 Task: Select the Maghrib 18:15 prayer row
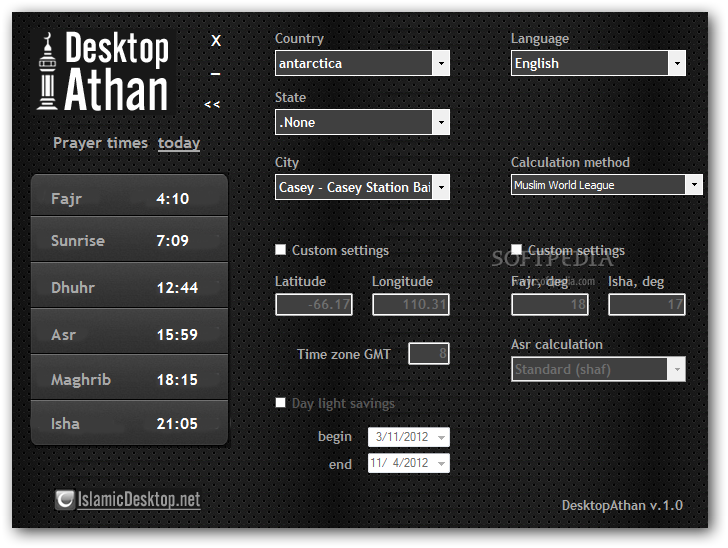(x=129, y=377)
